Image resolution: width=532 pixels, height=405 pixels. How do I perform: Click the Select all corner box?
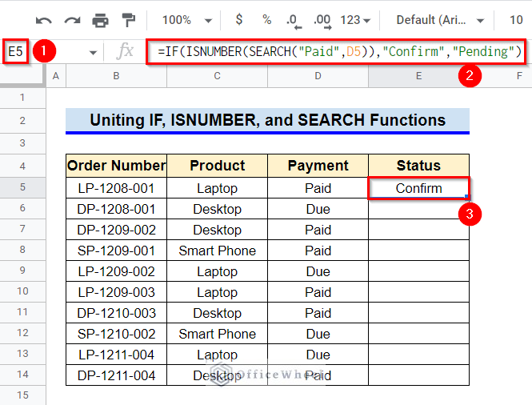point(22,74)
